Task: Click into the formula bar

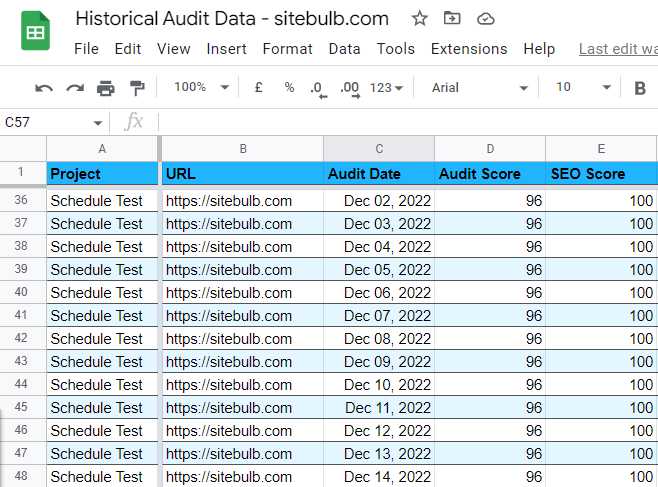Action: 407,122
